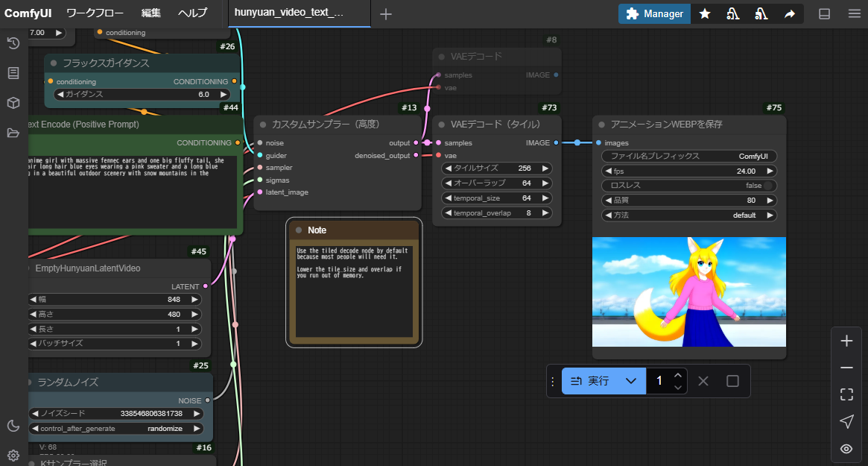
Task: Select previous 方法 option arrow
Action: [x=609, y=215]
